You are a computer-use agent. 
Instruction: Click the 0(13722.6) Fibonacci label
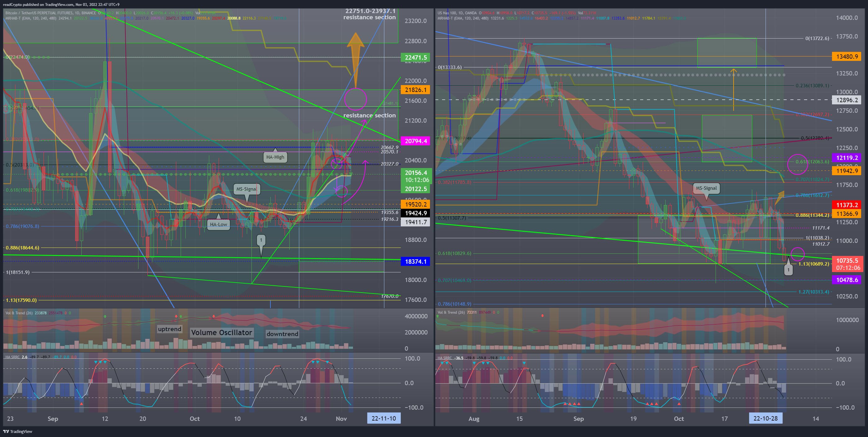pos(817,38)
